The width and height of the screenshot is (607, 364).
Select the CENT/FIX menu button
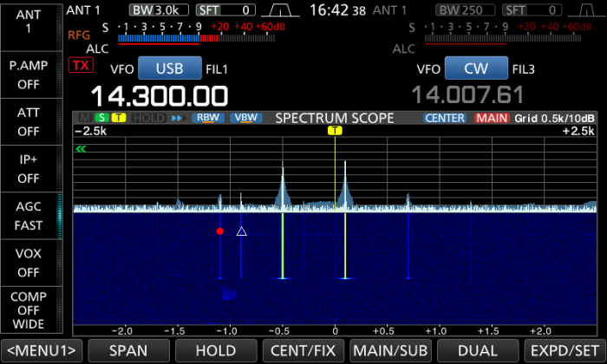(303, 350)
